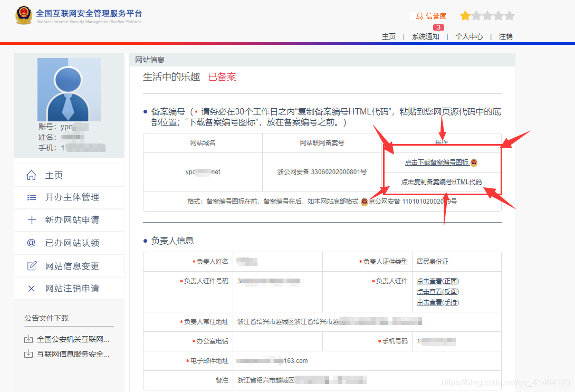This screenshot has width=575, height=392.
Task: Click the user avatar picture
Action: (69, 90)
